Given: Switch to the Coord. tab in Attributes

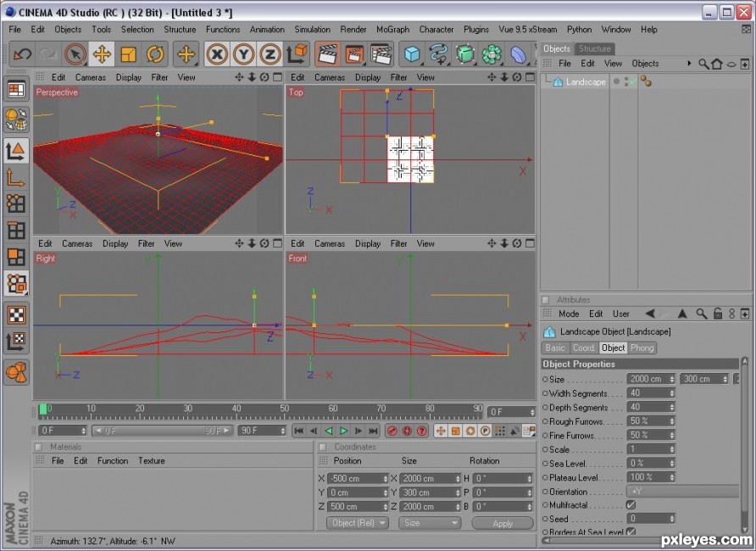Looking at the screenshot, I should point(584,348).
